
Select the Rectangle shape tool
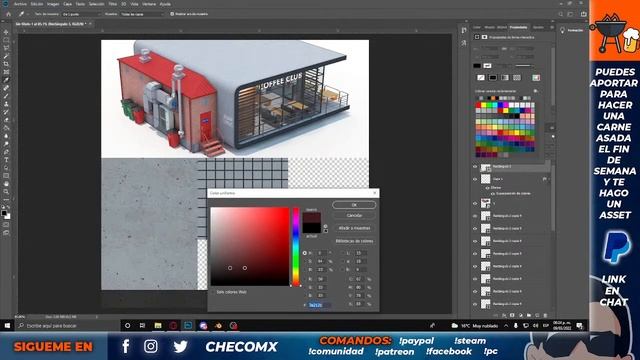point(6,176)
